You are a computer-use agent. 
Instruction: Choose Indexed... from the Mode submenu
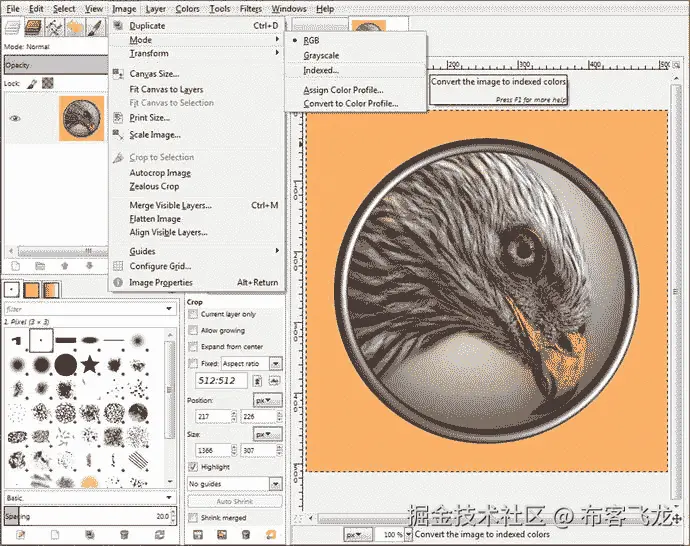coord(321,71)
